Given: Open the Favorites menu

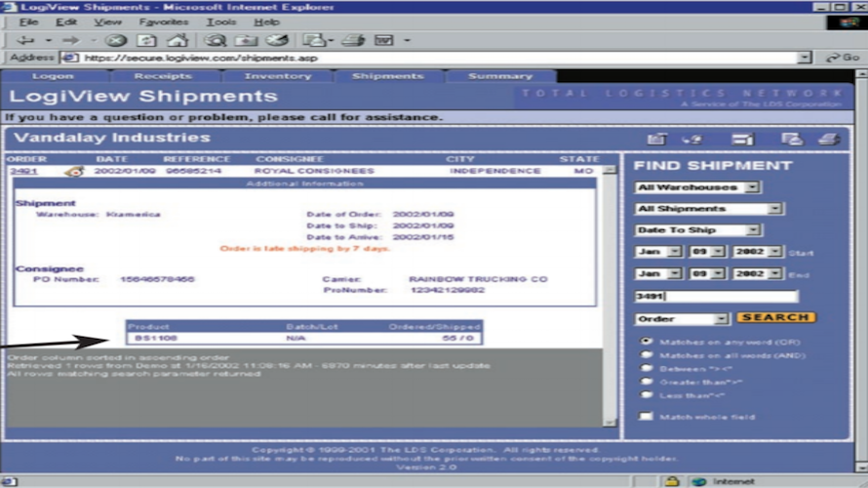Looking at the screenshot, I should (x=164, y=22).
